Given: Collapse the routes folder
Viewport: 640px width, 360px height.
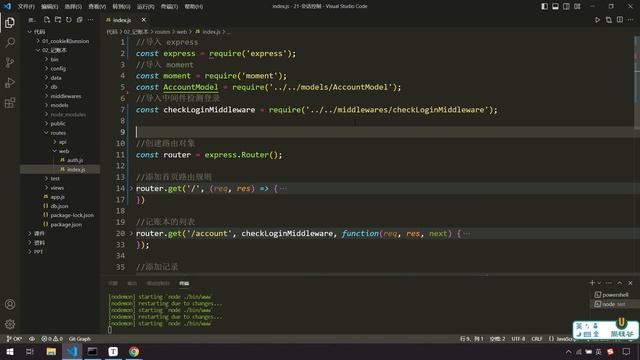Looking at the screenshot, I should tap(58, 133).
